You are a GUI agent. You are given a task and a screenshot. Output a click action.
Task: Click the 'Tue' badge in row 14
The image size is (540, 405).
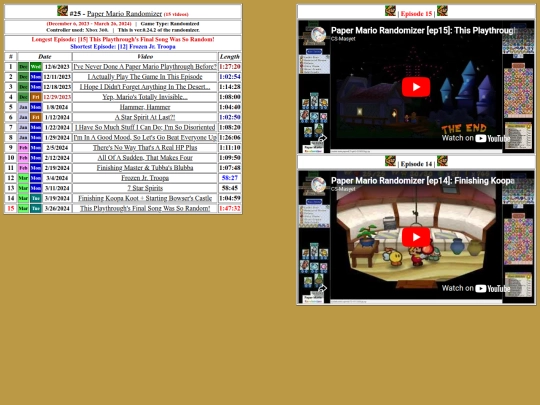click(x=35, y=198)
